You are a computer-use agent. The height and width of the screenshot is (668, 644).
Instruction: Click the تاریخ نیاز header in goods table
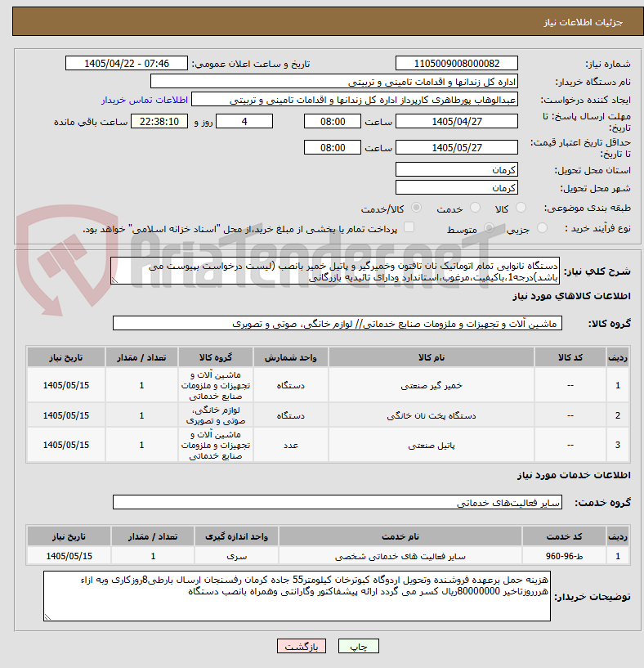coord(66,357)
